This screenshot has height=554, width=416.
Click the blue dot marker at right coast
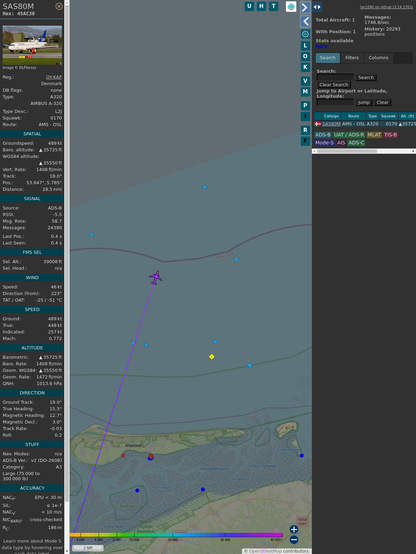pos(301,456)
